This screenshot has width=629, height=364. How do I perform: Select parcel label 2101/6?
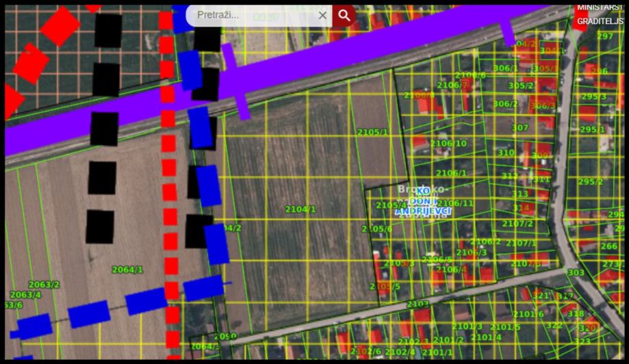[x=528, y=314]
